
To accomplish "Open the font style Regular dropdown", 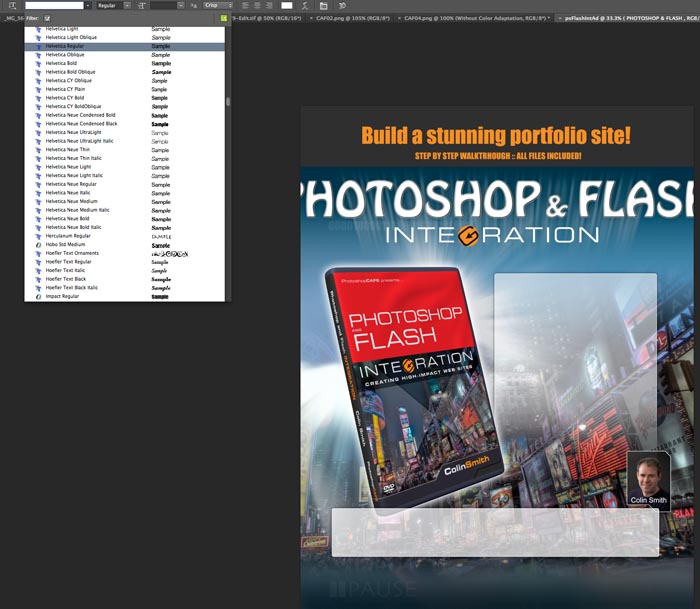I will click(x=114, y=5).
